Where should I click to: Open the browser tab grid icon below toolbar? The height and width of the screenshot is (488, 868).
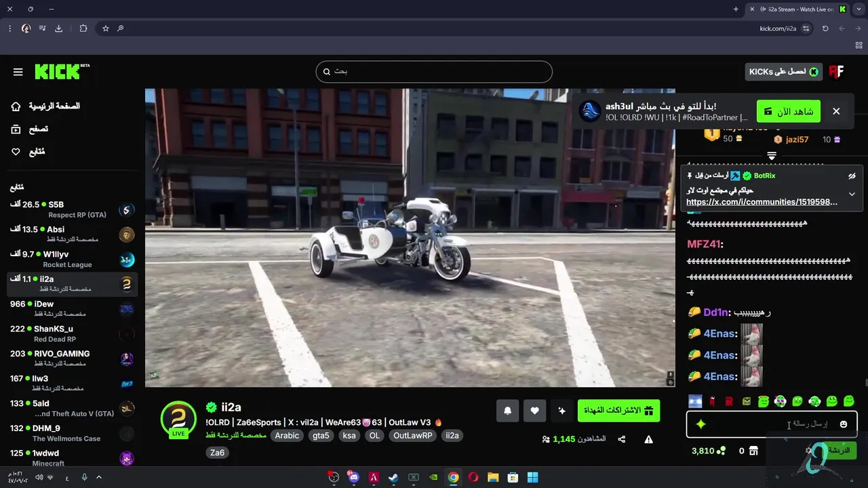[x=859, y=45]
